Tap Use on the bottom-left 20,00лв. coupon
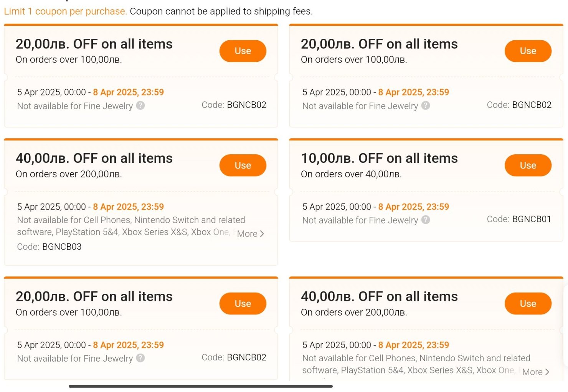Image resolution: width=568 pixels, height=392 pixels. 243,304
